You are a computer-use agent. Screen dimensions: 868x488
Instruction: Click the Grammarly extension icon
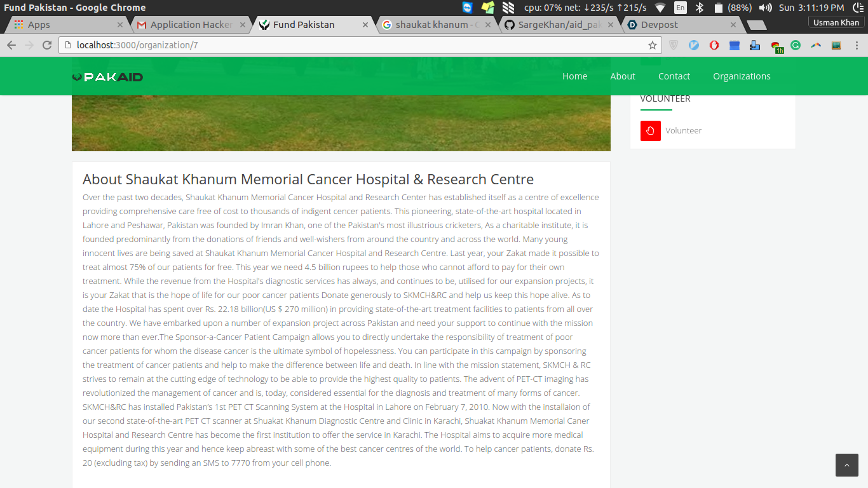(x=796, y=45)
